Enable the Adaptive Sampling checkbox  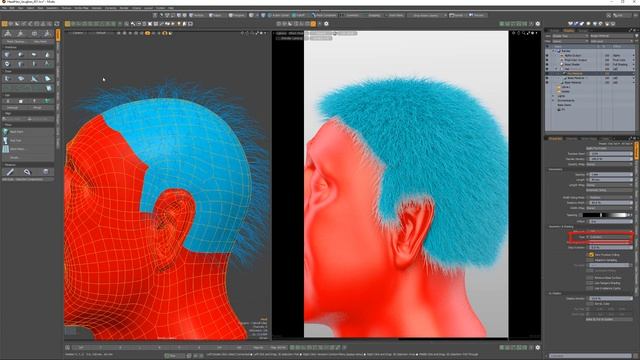click(590, 260)
